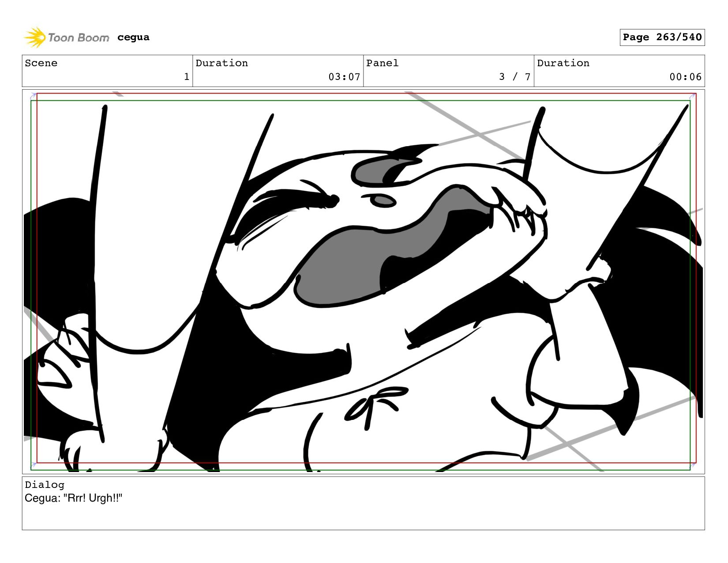Click the "Panel" header label
728x563 pixels.
382,63
